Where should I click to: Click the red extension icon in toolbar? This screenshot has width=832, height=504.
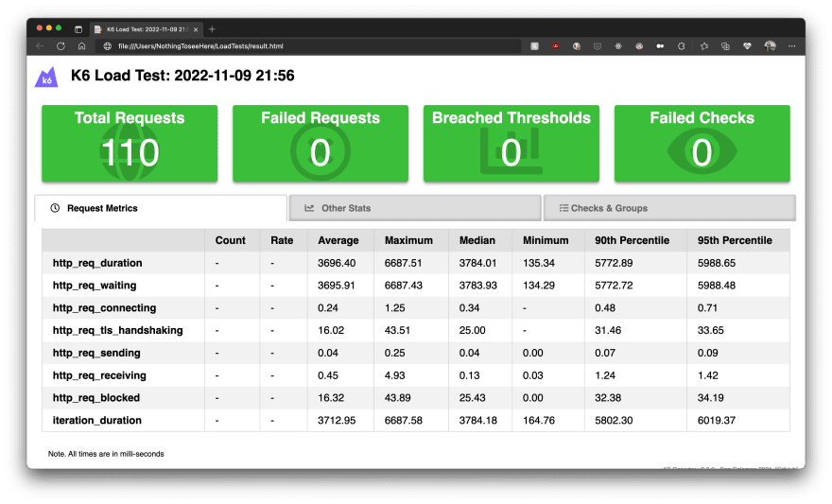556,46
